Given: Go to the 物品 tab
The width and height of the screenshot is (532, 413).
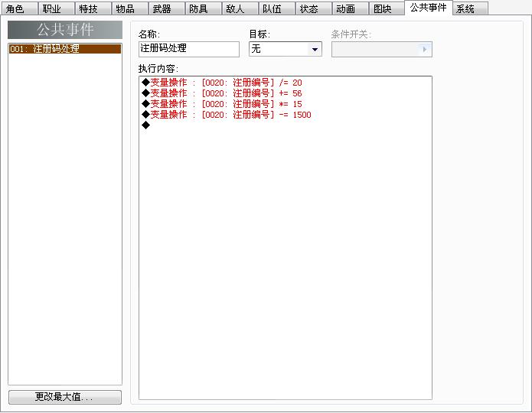Looking at the screenshot, I should [x=129, y=8].
